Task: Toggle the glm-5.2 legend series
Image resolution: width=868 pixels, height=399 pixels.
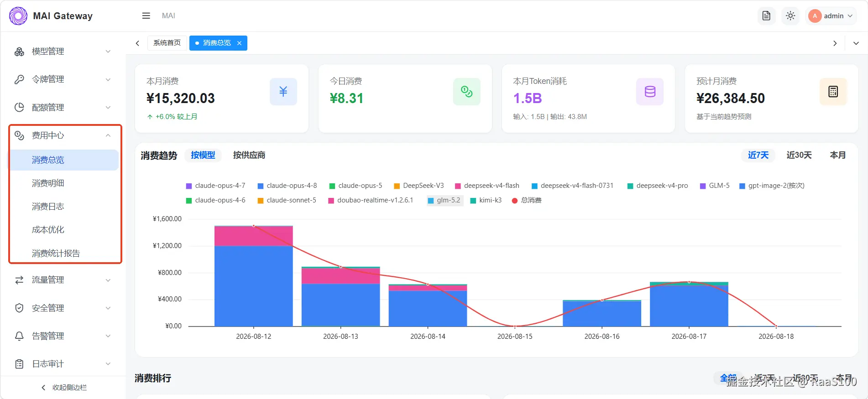Action: pyautogui.click(x=444, y=200)
